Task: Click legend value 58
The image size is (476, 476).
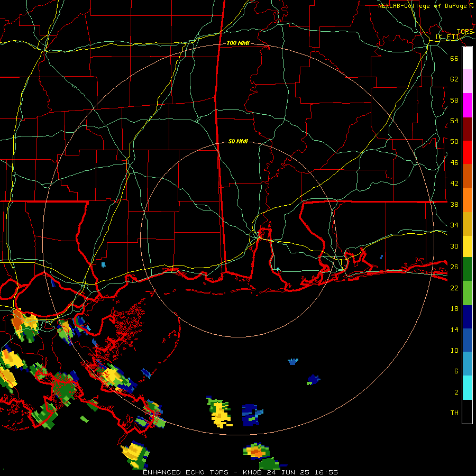Action: [x=454, y=100]
